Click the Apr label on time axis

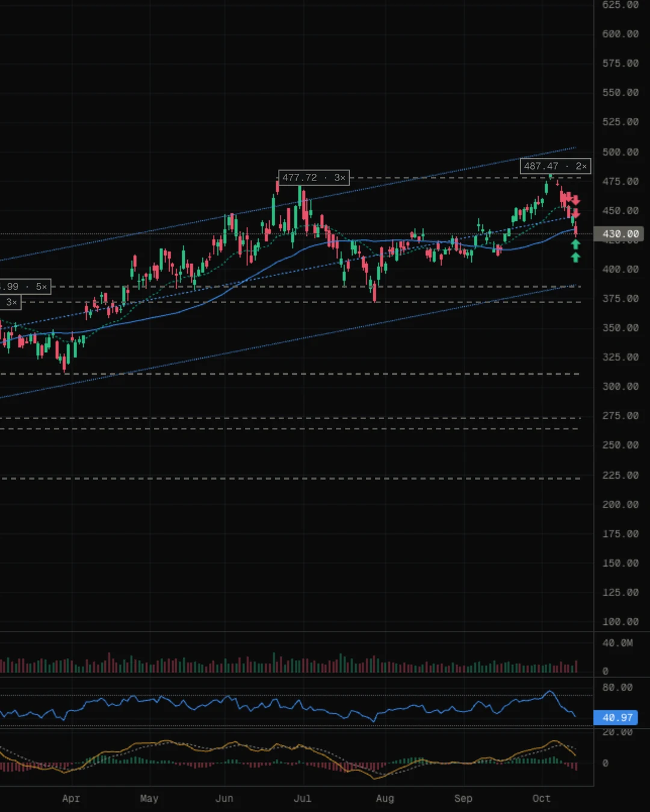[x=71, y=798]
